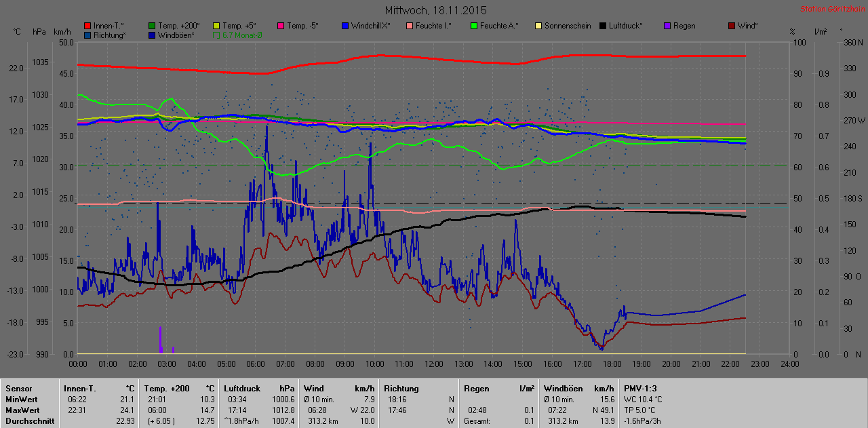Click the chart title 'Mittwoch, 18.11.2015'
The height and width of the screenshot is (428, 868).
click(x=435, y=10)
